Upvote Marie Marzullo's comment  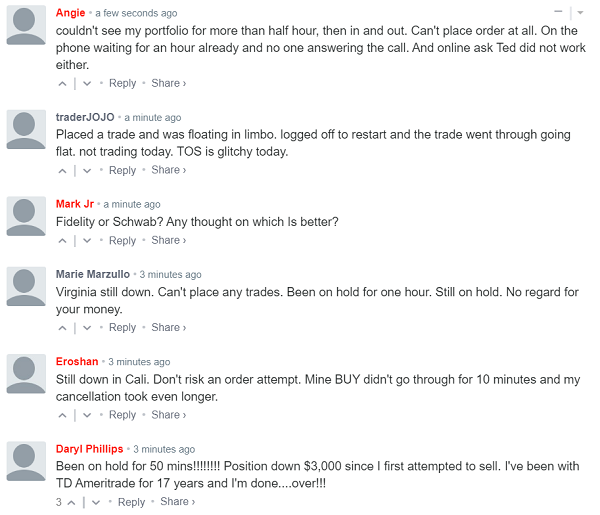click(x=63, y=328)
